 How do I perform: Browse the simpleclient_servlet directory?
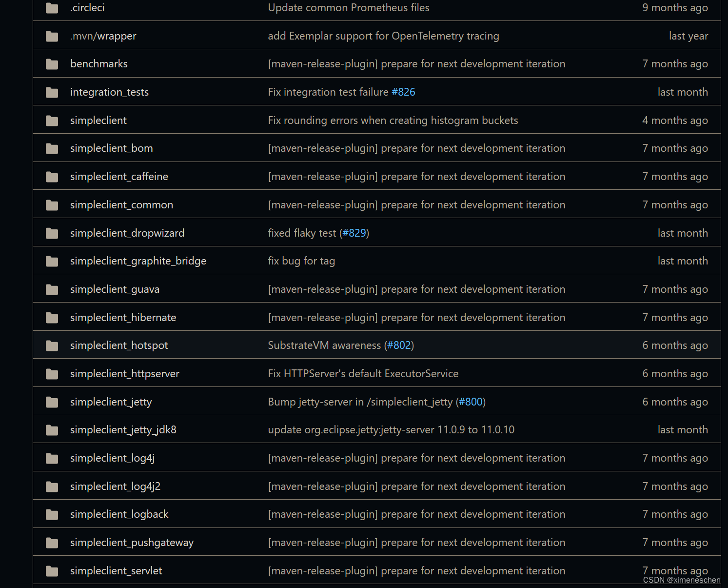coord(116,571)
